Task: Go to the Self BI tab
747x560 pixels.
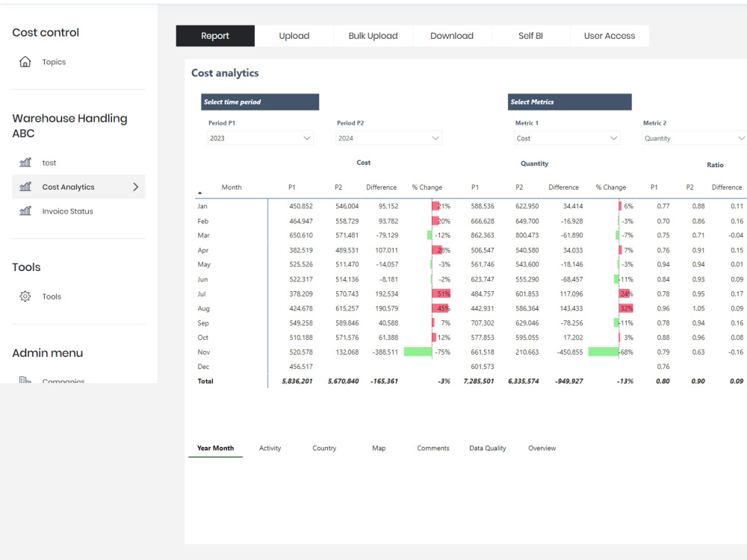Action: (x=530, y=36)
